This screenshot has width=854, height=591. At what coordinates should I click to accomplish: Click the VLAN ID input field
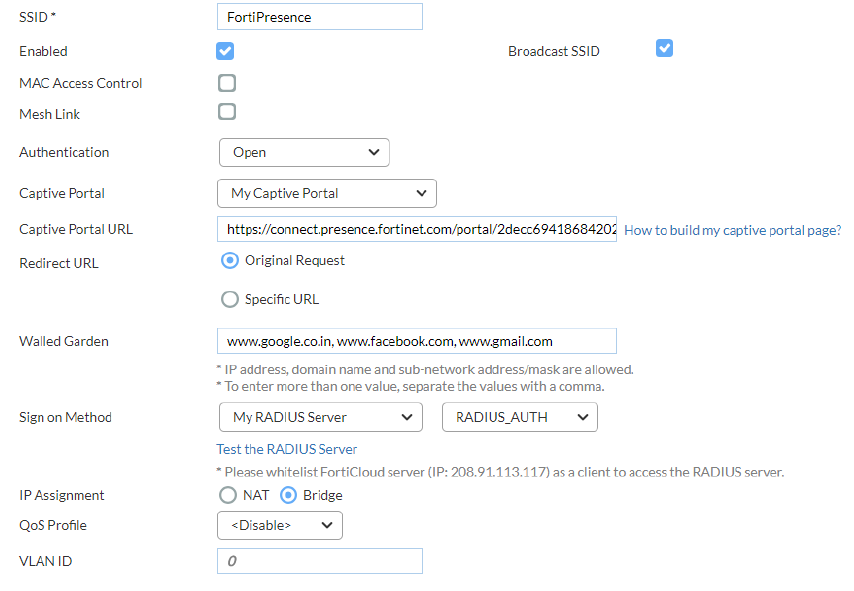tap(319, 561)
